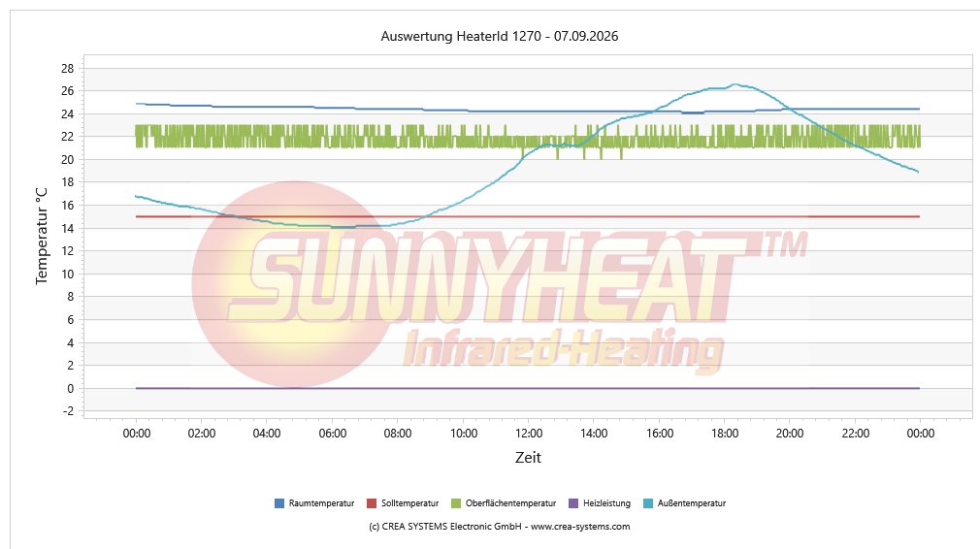This screenshot has height=549, width=980.
Task: Click the 24 temperature axis label
Action: pyautogui.click(x=68, y=114)
